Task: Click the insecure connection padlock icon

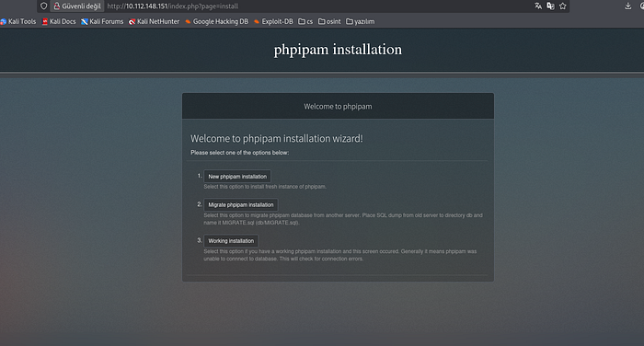Action: click(57, 6)
